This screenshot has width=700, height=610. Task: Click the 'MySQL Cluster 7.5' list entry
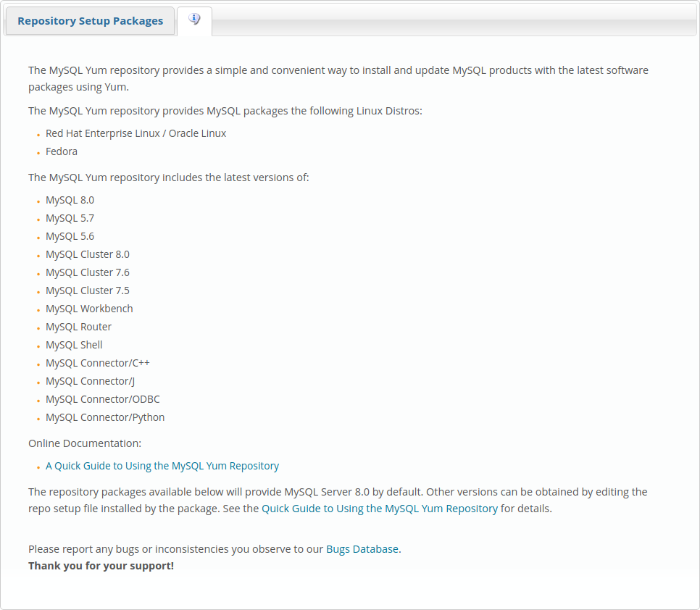[x=88, y=291]
